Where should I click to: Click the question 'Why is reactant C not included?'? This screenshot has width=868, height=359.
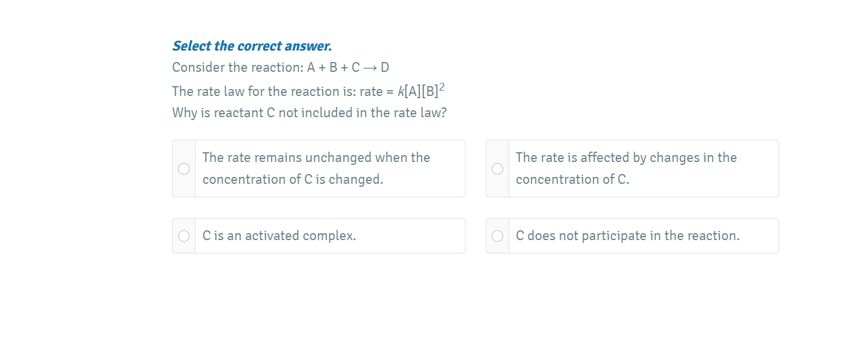[308, 113]
